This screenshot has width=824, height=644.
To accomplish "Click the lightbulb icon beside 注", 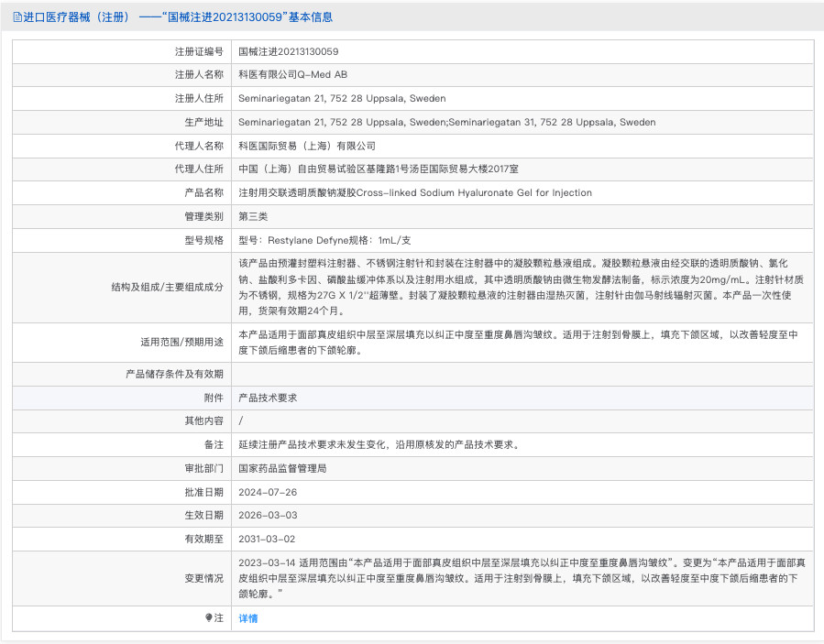I will tap(209, 618).
